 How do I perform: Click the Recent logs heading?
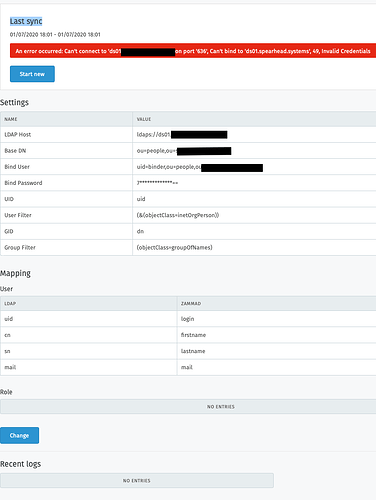pyautogui.click(x=20, y=464)
